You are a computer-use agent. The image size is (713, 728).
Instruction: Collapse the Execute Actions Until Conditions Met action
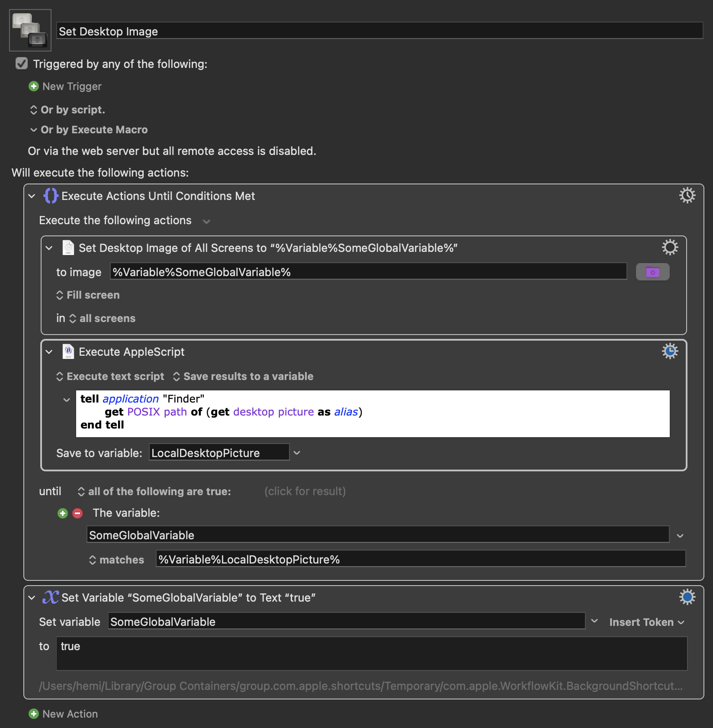[x=32, y=196]
